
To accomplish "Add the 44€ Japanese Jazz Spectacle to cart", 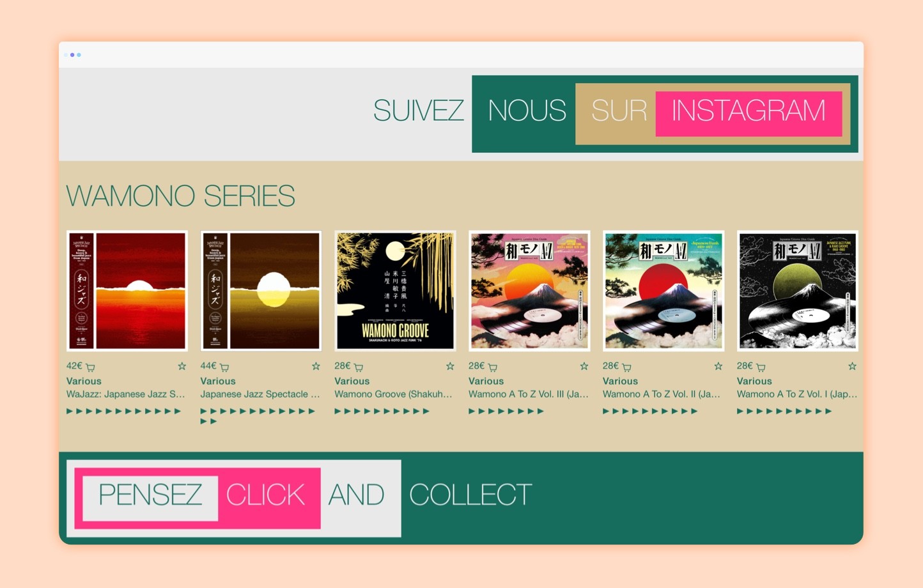I will point(224,367).
